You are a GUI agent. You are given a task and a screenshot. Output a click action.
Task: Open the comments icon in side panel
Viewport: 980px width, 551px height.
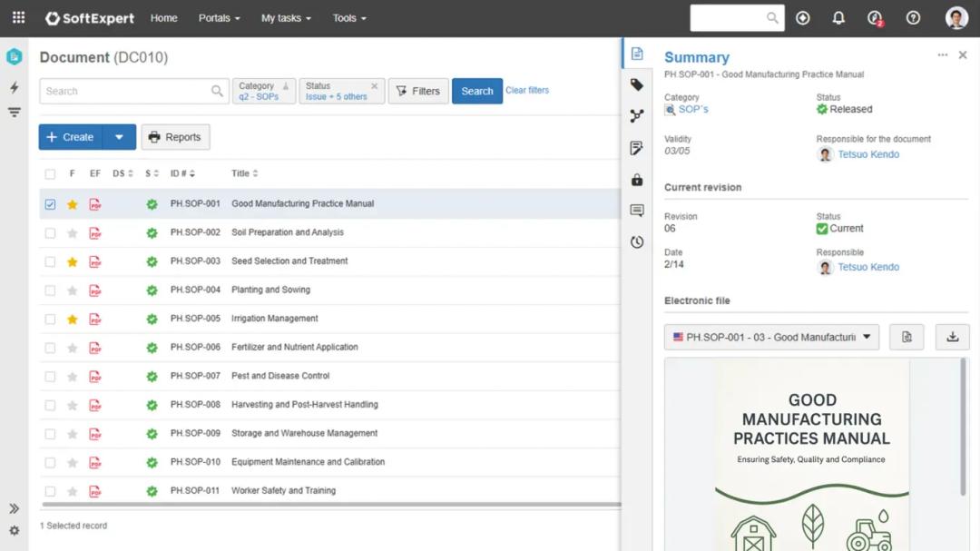pyautogui.click(x=637, y=211)
